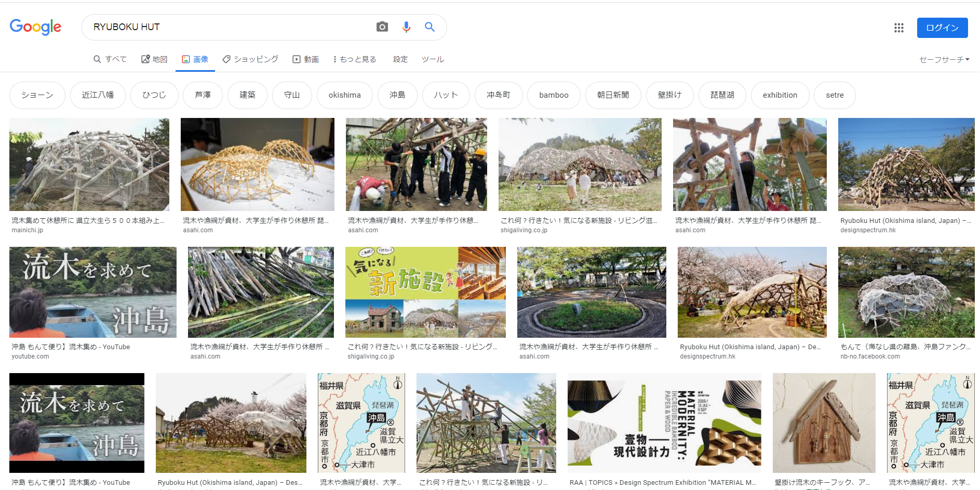Switch to the ショッピング tab

250,59
